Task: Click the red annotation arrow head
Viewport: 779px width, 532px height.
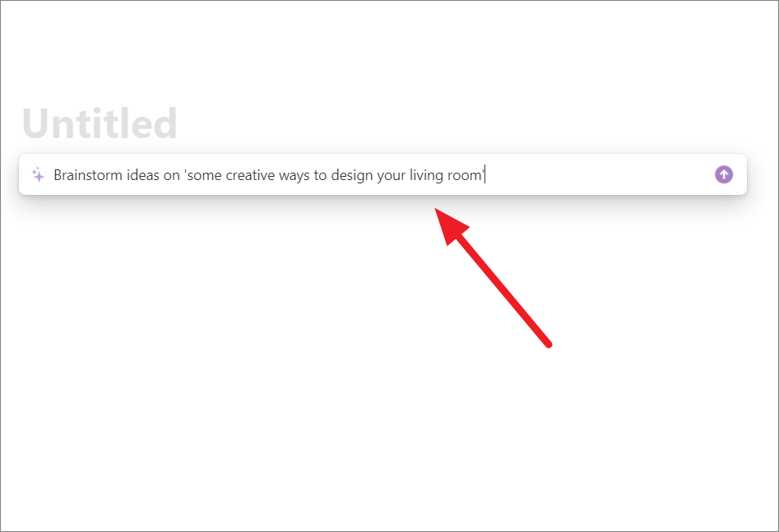Action: click(x=450, y=225)
